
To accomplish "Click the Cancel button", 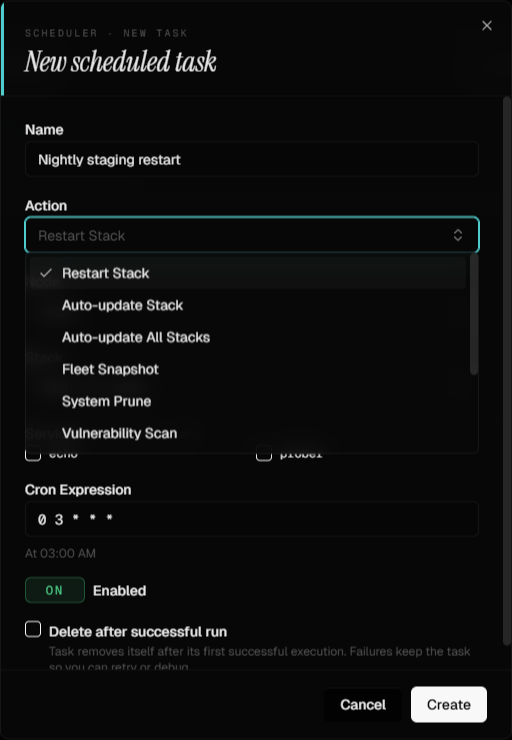I will tap(363, 705).
